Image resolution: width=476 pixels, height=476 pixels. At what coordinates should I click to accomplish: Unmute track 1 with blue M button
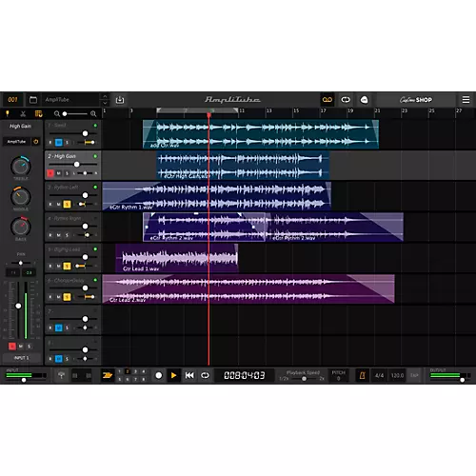click(x=59, y=143)
